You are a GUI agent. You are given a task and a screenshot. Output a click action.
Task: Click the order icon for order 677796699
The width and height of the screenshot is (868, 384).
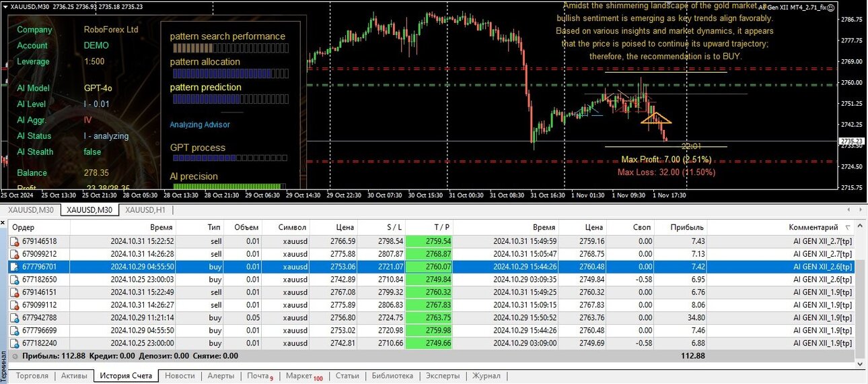click(x=15, y=330)
